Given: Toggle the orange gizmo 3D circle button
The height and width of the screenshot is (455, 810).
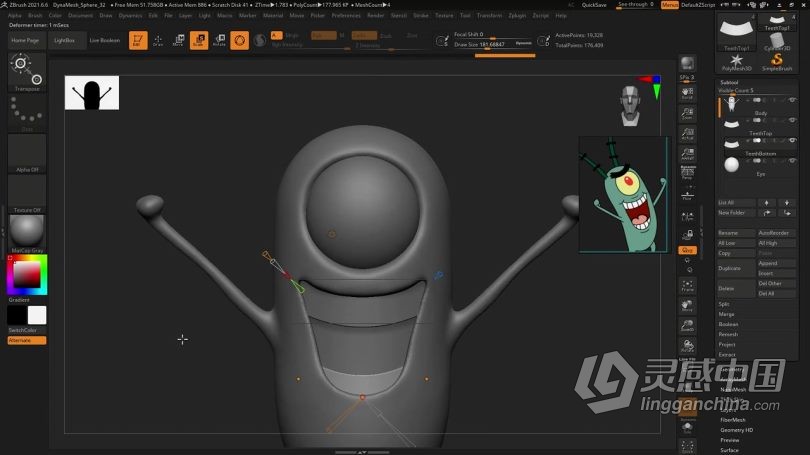Looking at the screenshot, I should point(240,40).
